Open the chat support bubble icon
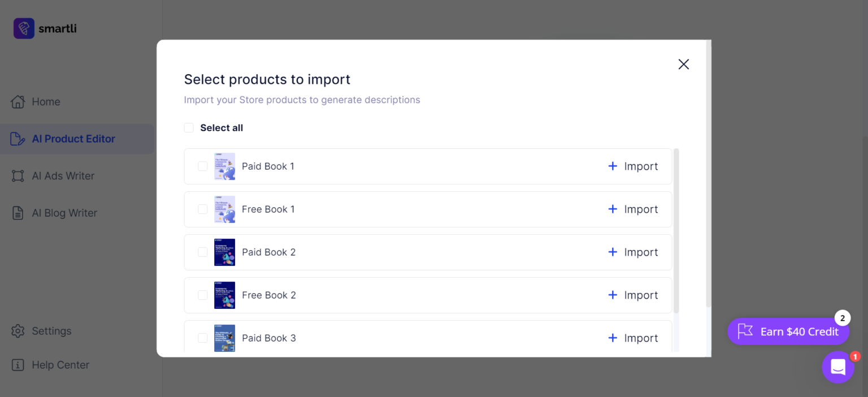Viewport: 868px width, 397px height. click(837, 367)
